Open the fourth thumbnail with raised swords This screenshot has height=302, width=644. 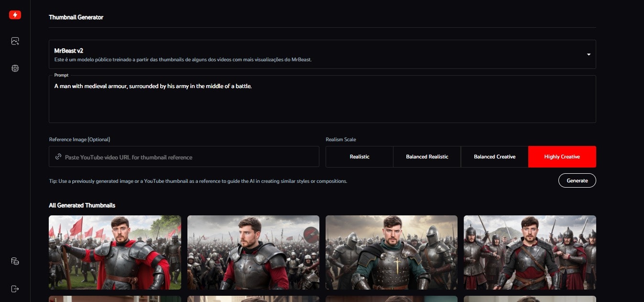click(530, 252)
